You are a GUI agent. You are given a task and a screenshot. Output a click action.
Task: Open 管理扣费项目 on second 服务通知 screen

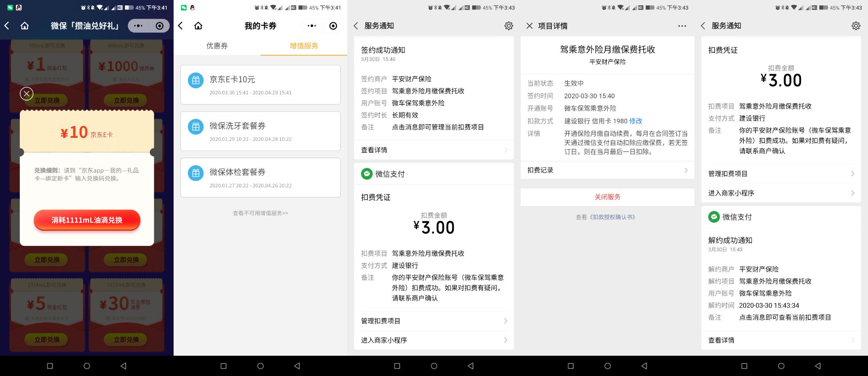point(781,174)
